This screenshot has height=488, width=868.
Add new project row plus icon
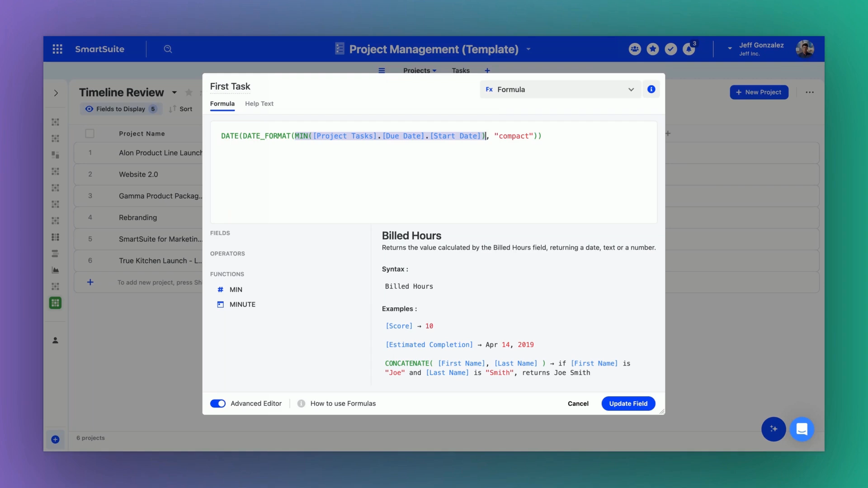click(90, 282)
